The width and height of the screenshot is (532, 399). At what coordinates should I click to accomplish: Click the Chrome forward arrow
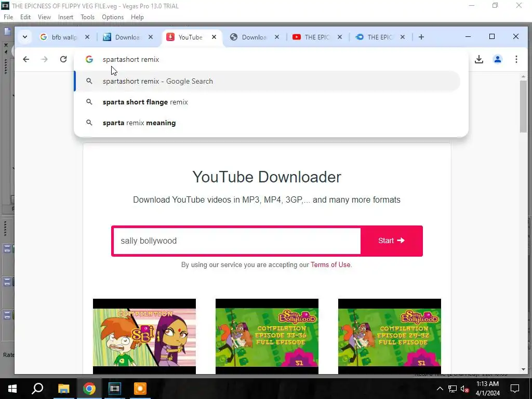click(44, 59)
